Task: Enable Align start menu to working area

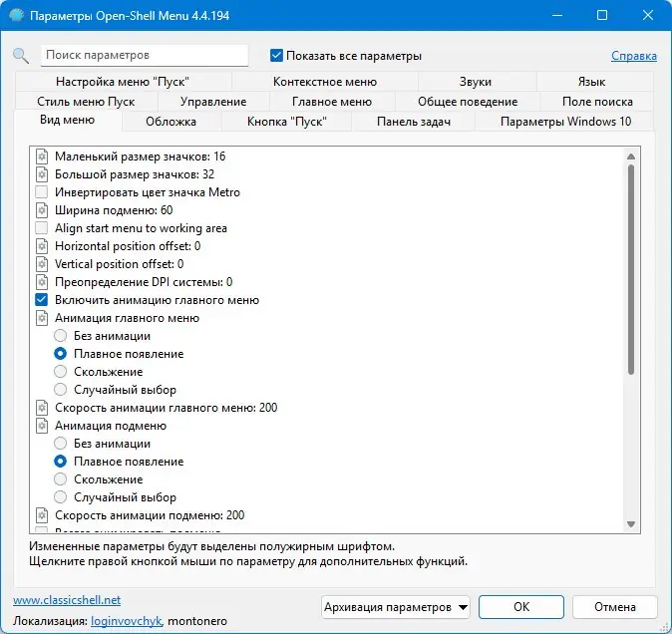Action: tap(41, 228)
